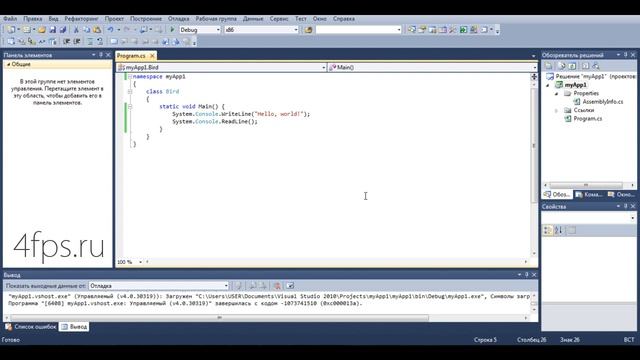Click the Redo arrow icon

click(x=127, y=30)
